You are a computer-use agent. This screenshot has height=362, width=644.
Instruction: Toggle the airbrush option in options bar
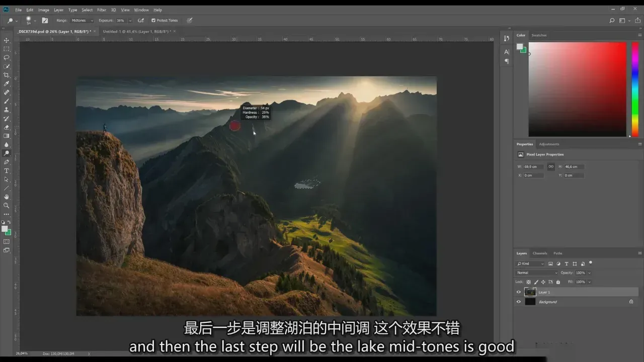(x=140, y=21)
